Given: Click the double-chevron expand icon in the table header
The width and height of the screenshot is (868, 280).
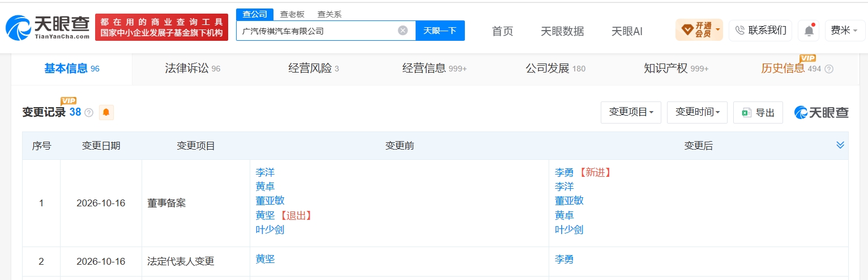Looking at the screenshot, I should (840, 146).
